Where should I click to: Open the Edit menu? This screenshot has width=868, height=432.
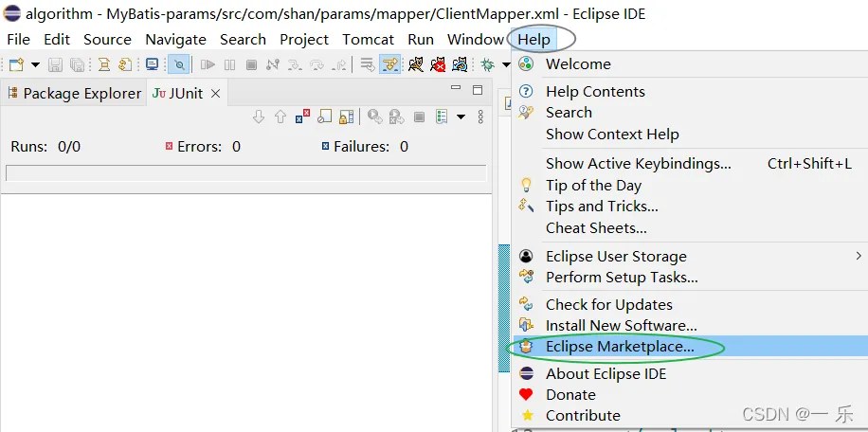57,40
